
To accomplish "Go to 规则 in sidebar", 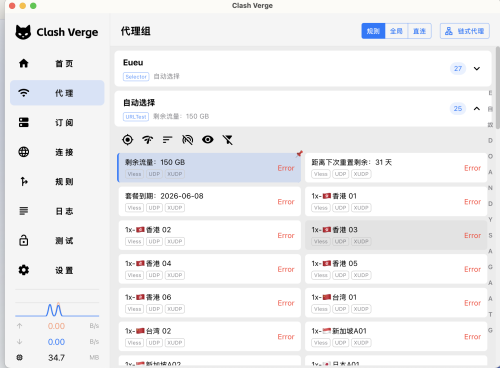I will (57, 181).
